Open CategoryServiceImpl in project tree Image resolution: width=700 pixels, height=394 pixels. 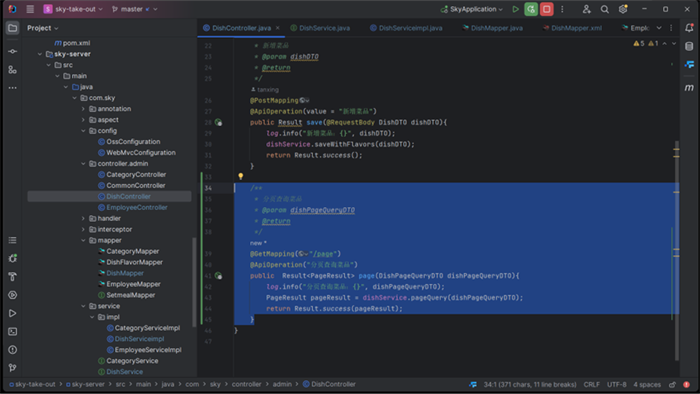tap(143, 328)
